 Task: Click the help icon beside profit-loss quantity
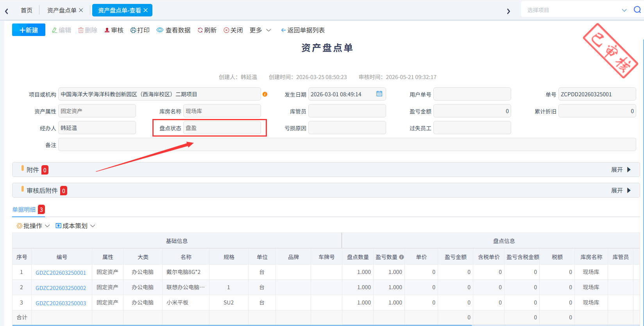click(401, 257)
